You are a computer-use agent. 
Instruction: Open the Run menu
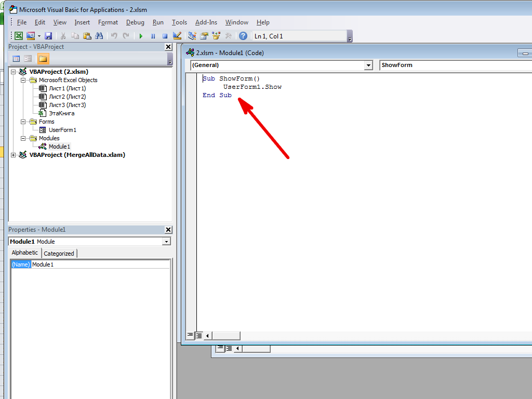[x=158, y=22]
